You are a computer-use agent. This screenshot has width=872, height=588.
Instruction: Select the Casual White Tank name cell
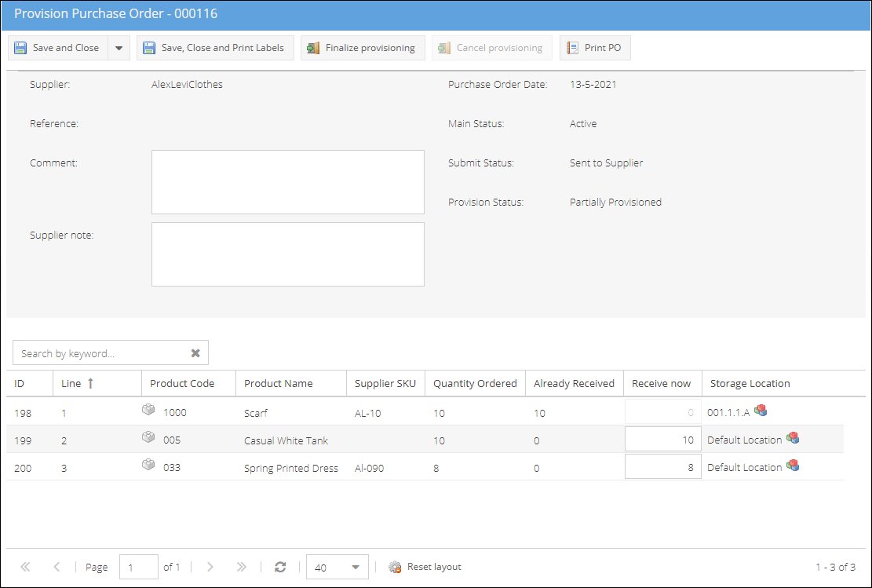(x=286, y=440)
